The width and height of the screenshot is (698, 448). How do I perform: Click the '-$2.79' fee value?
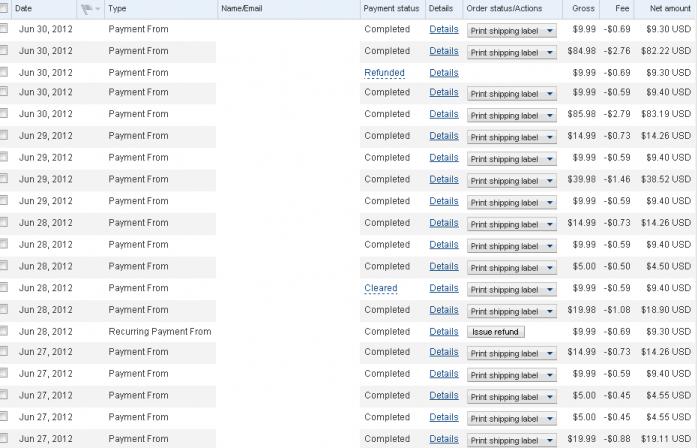coord(617,114)
